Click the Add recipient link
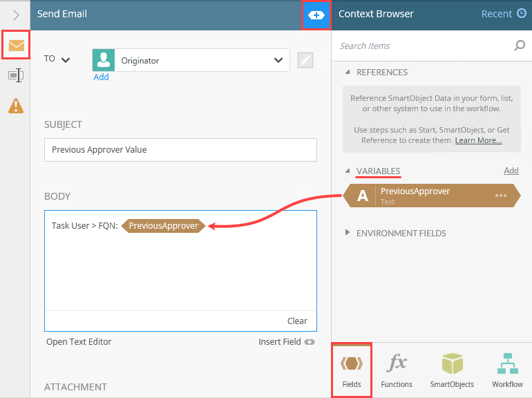The image size is (532, 398). click(x=101, y=77)
